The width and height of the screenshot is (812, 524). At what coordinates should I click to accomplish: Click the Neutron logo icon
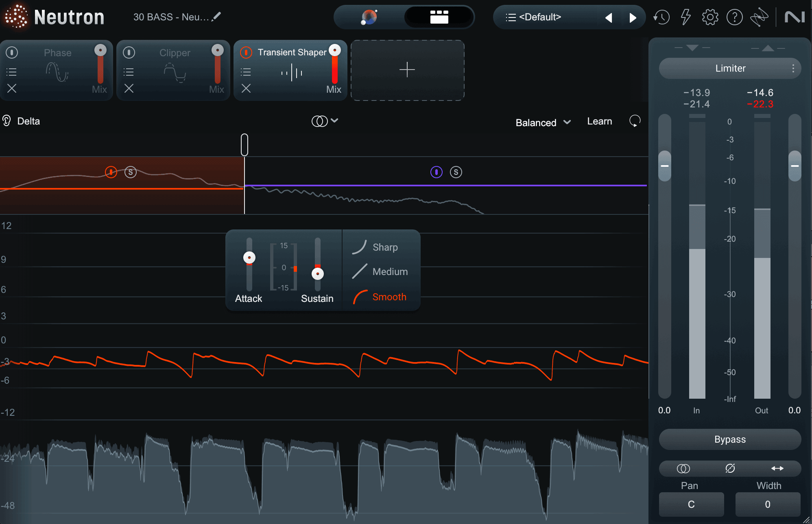(16, 17)
